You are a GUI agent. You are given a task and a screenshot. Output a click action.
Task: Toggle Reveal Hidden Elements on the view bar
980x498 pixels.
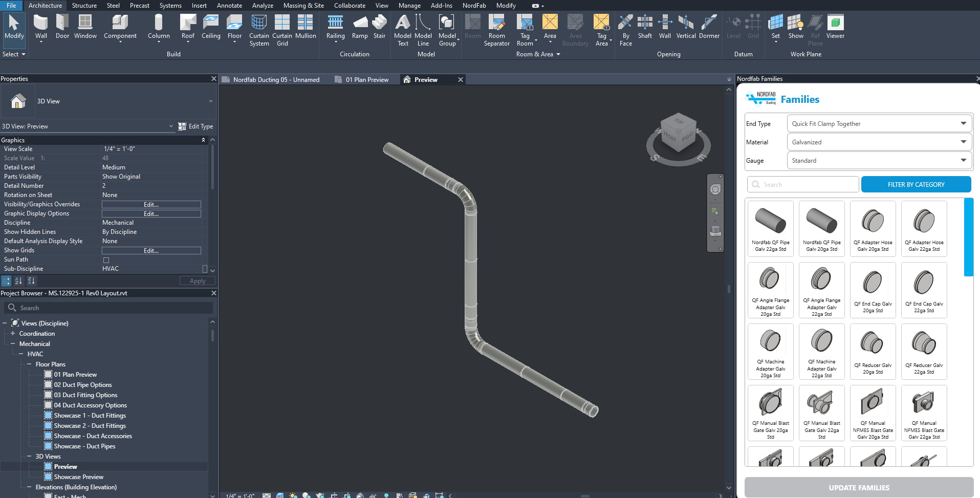click(x=387, y=495)
